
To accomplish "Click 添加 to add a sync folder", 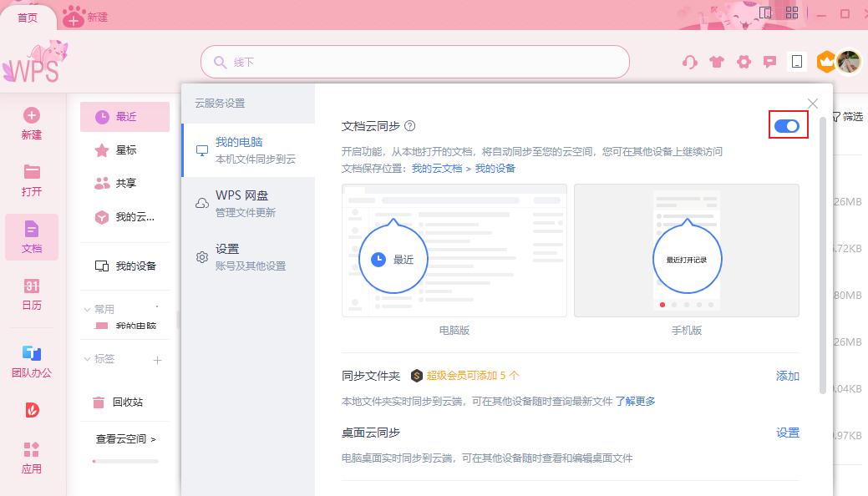I will click(786, 376).
